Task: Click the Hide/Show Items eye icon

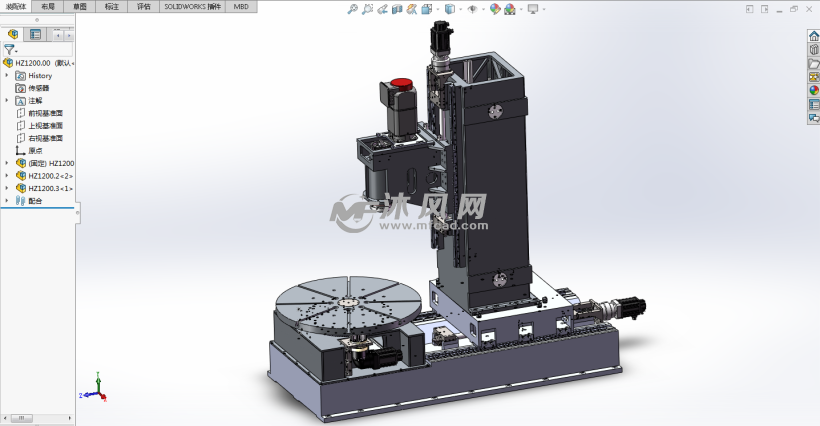Action: (472, 9)
